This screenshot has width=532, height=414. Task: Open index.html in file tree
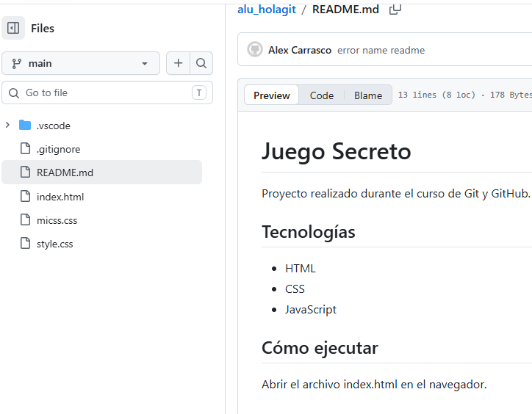[60, 197]
